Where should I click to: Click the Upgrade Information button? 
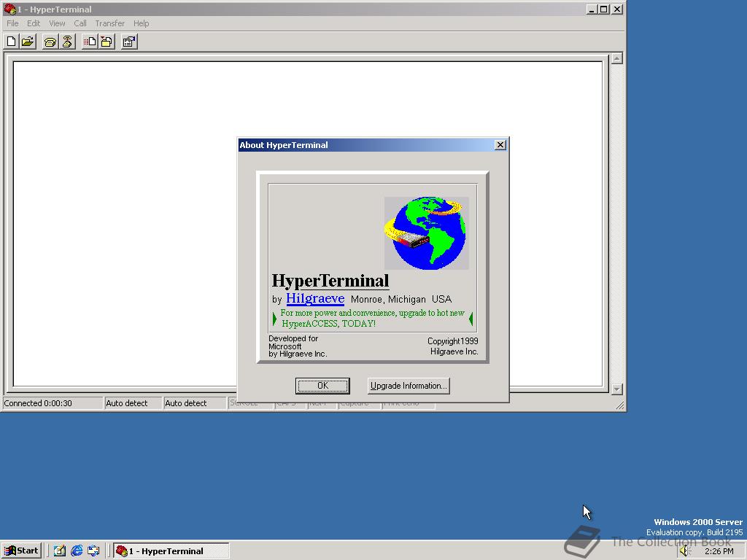click(409, 386)
